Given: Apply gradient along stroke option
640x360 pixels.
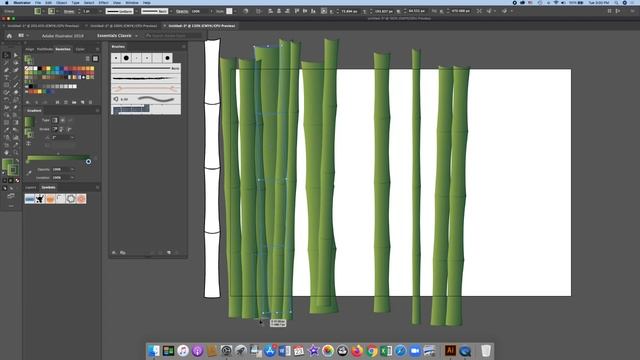Looking at the screenshot, I should pos(62,129).
